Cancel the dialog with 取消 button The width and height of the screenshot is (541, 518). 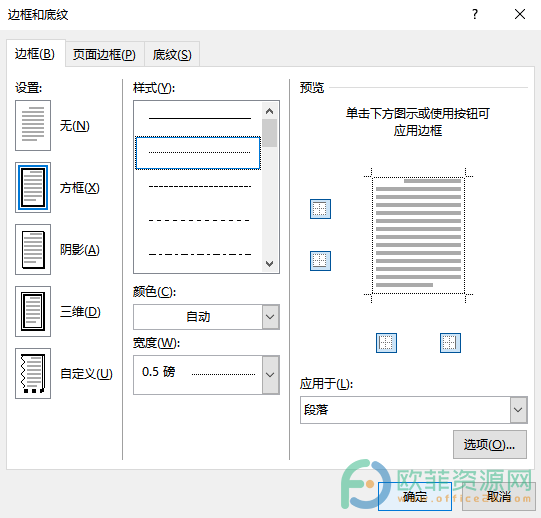point(499,497)
